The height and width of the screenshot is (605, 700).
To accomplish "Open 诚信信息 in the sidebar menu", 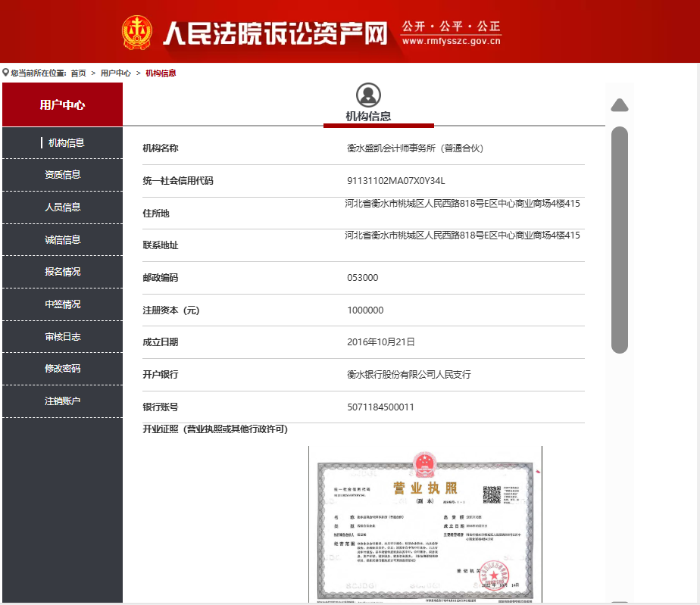I will click(62, 240).
